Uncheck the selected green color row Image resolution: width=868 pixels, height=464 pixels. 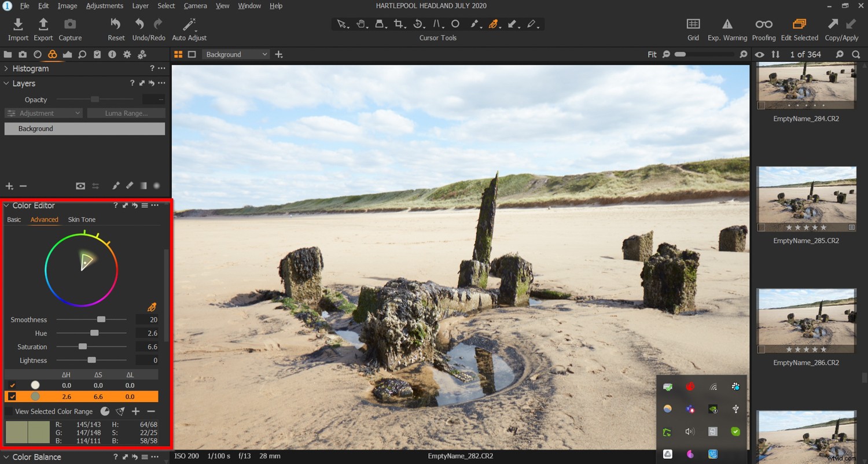tap(13, 396)
